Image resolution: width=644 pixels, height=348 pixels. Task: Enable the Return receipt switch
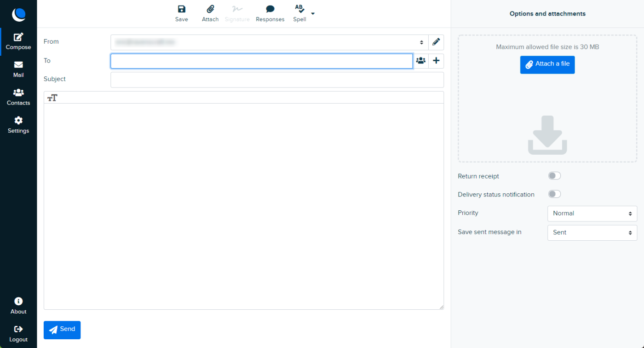(x=554, y=176)
